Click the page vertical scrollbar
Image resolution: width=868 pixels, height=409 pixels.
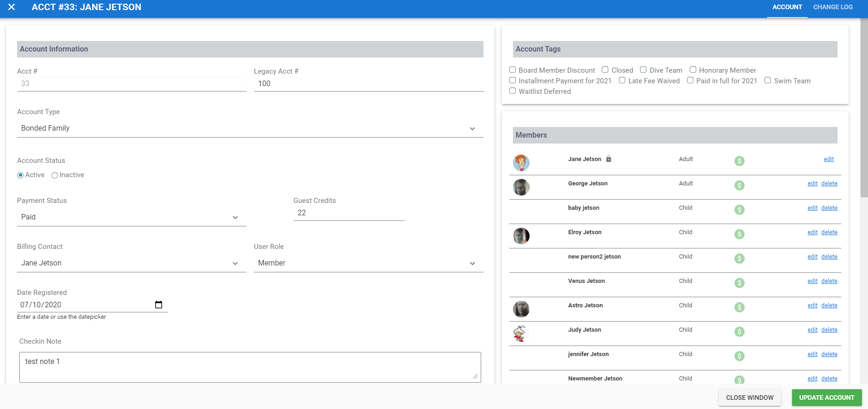(864, 108)
